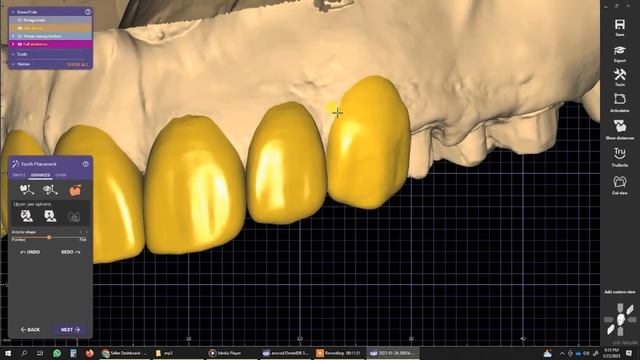Open Windows taskbar search
Viewport: 640px width, 360px height.
point(24,353)
